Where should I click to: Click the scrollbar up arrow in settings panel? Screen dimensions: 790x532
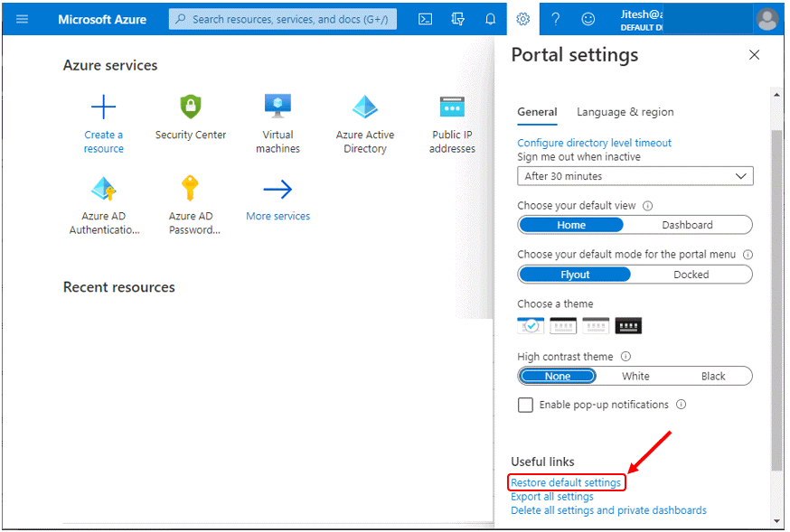[x=776, y=94]
